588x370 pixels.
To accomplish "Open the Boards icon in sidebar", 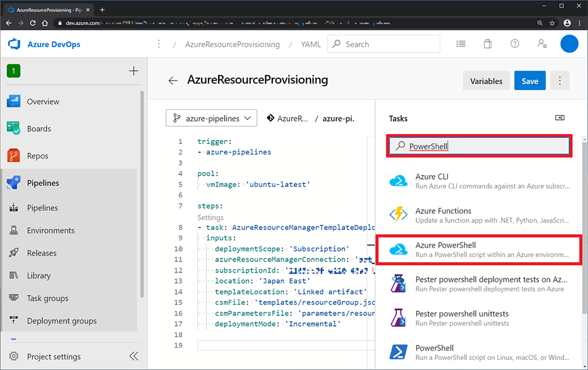I will (14, 129).
